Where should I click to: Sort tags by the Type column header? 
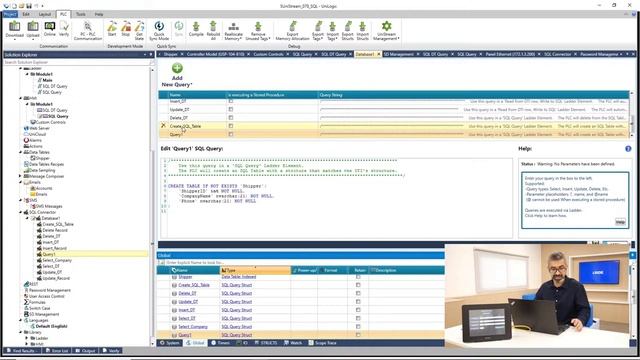tap(255, 270)
